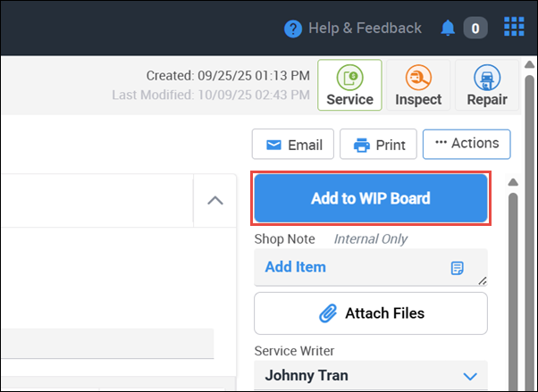This screenshot has height=392, width=538.
Task: Switch to Inspect mode
Action: pos(418,85)
